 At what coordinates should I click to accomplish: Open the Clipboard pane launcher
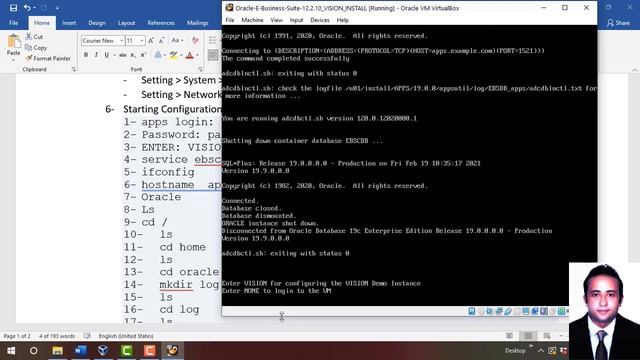pos(73,69)
